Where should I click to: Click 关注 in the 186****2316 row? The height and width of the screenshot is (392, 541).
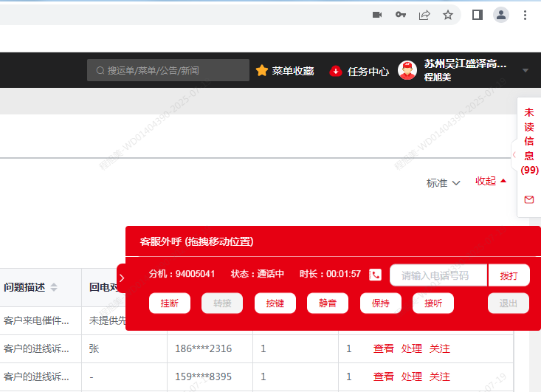point(440,348)
